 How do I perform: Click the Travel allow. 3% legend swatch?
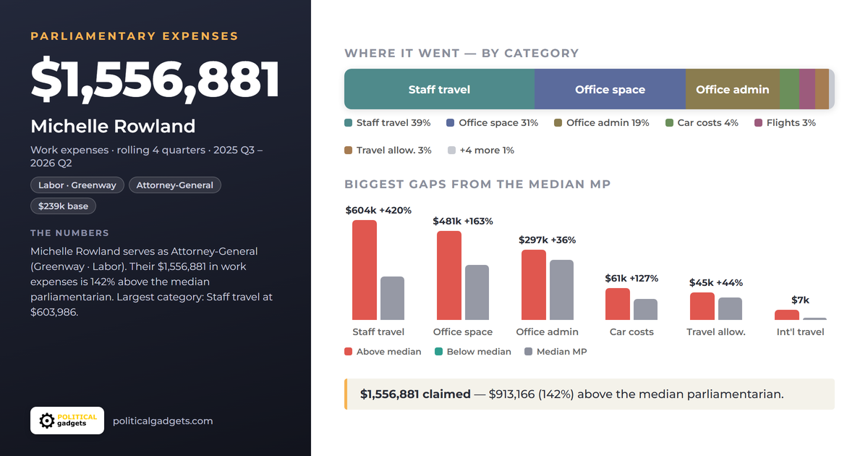tap(349, 151)
